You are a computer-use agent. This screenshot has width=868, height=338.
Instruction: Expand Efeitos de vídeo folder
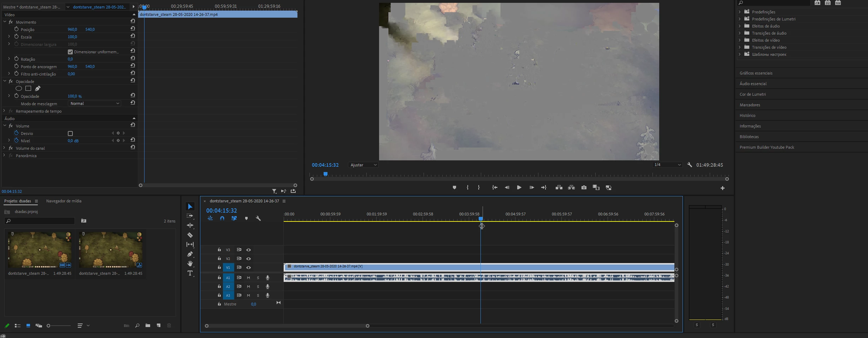pyautogui.click(x=740, y=40)
